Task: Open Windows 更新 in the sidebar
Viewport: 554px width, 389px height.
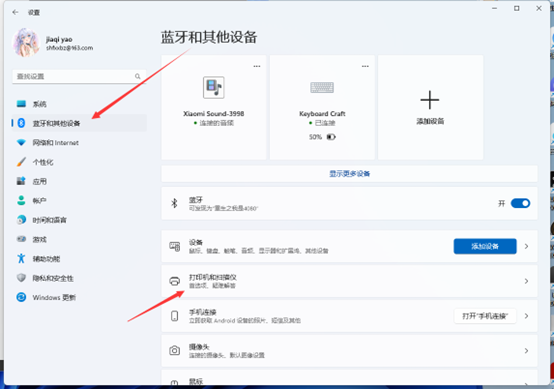Action: (x=79, y=297)
